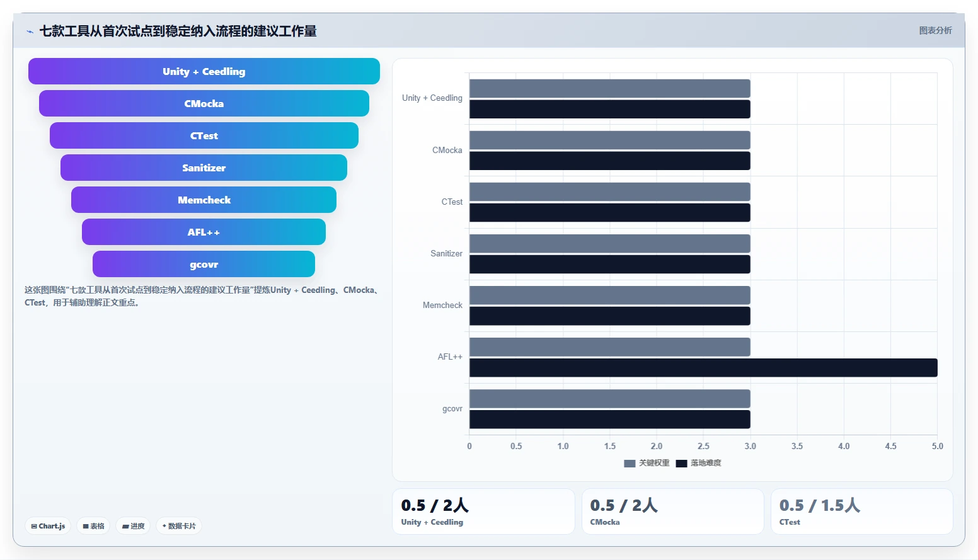978x560 pixels.
Task: Select the CTest funnel stage
Action: point(204,135)
